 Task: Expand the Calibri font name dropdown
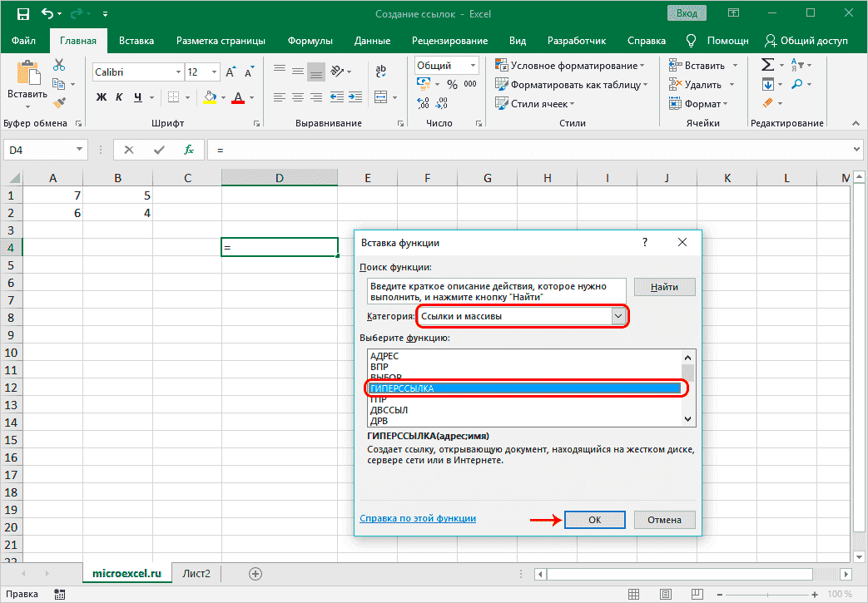pyautogui.click(x=176, y=72)
